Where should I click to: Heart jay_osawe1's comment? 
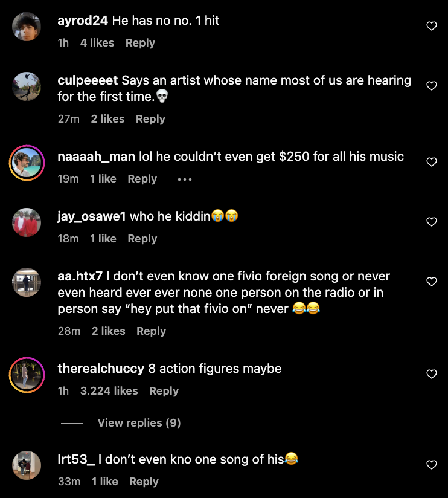click(432, 222)
